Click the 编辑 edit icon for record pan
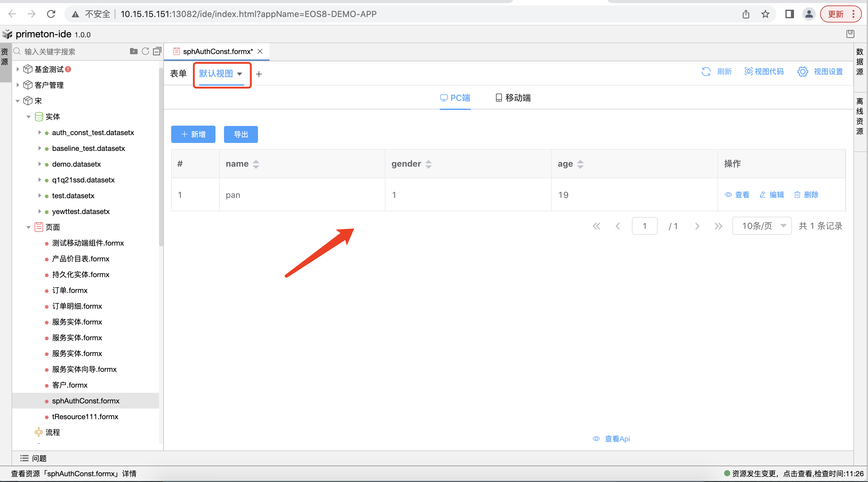Image resolution: width=868 pixels, height=482 pixels. 771,195
